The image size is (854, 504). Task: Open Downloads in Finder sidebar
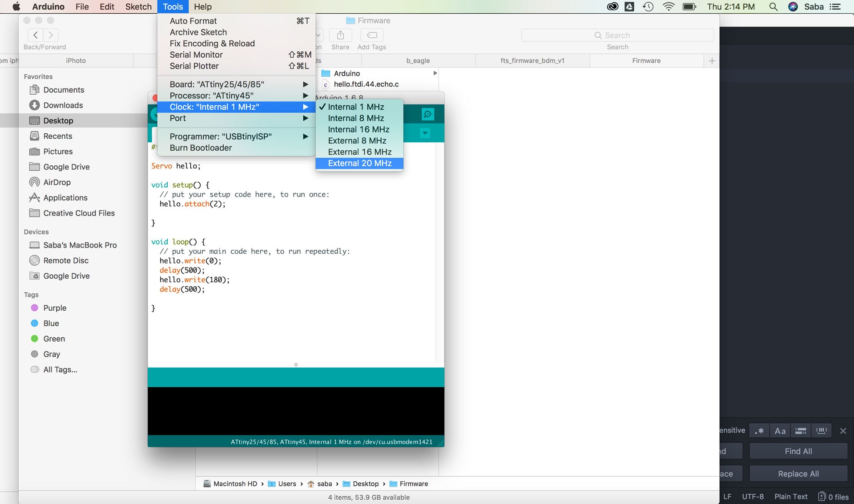[x=63, y=105]
